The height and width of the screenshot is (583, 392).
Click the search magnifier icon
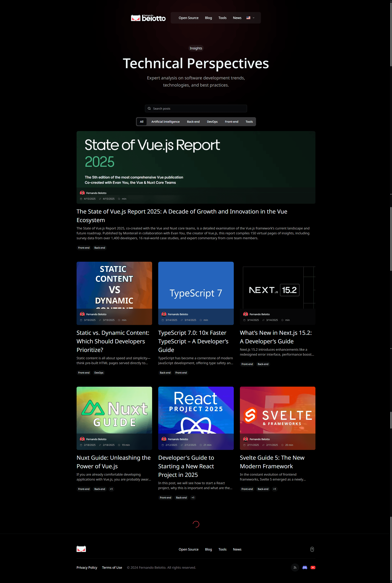pos(149,108)
